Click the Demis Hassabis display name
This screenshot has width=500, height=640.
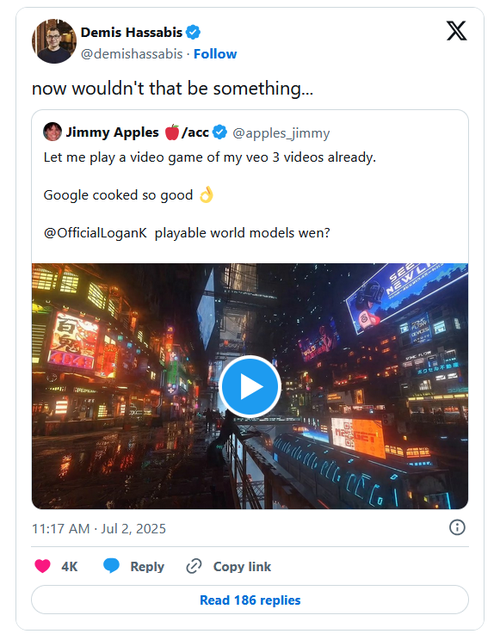pyautogui.click(x=131, y=32)
